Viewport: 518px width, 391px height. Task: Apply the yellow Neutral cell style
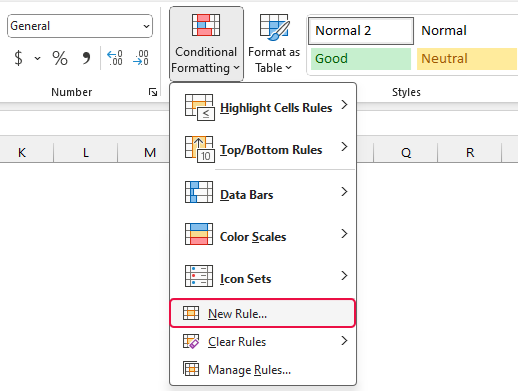pyautogui.click(x=467, y=59)
